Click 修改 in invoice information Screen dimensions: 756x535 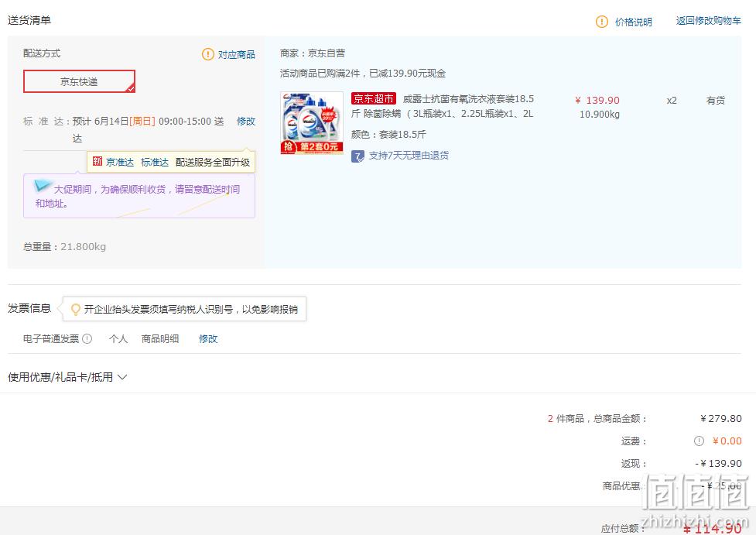[x=208, y=338]
